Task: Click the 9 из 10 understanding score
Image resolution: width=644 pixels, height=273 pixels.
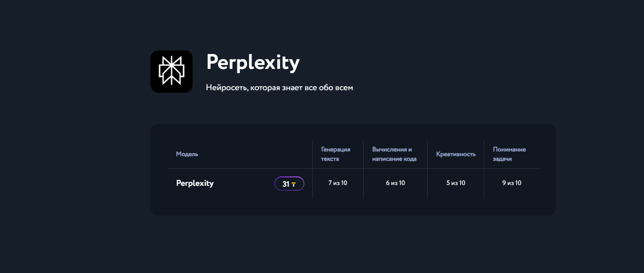Action: coord(511,183)
